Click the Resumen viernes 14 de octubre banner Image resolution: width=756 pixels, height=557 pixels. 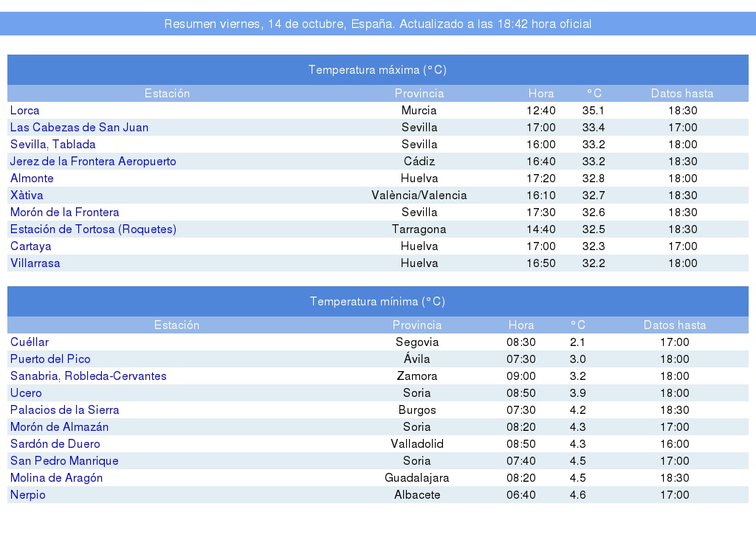click(x=378, y=24)
